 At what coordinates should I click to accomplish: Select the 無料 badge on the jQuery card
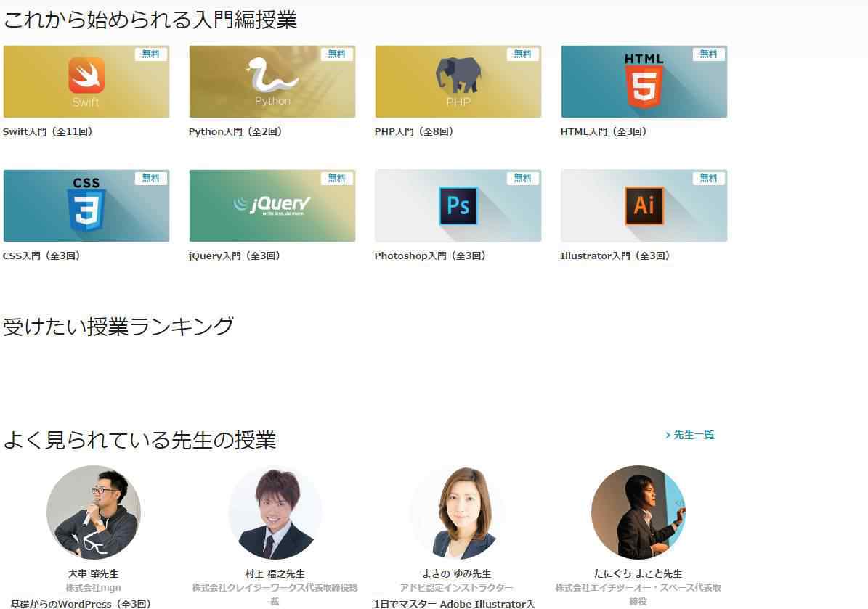336,178
